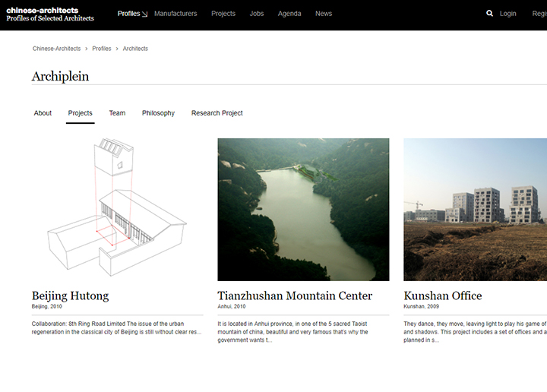Screen dimensions: 547x392
Task: Click the Profiles breadcrumb link
Action: (102, 49)
